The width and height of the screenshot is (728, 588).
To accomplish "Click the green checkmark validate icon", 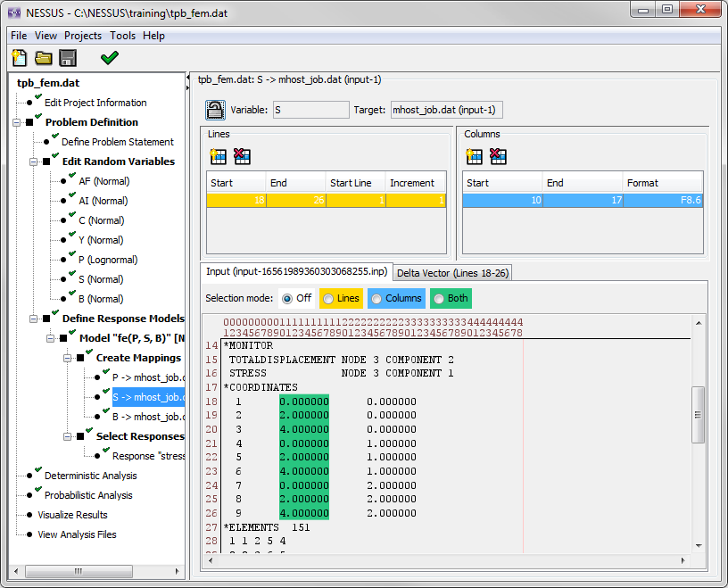I will point(109,59).
